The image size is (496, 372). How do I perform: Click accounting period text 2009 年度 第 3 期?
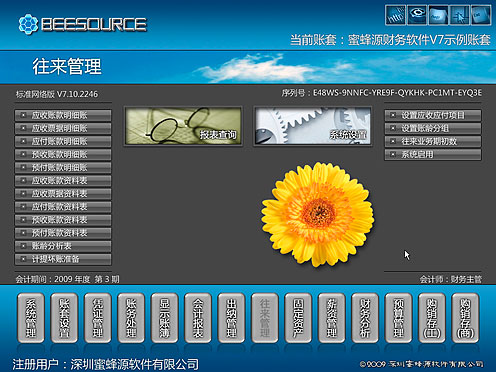[x=87, y=279]
